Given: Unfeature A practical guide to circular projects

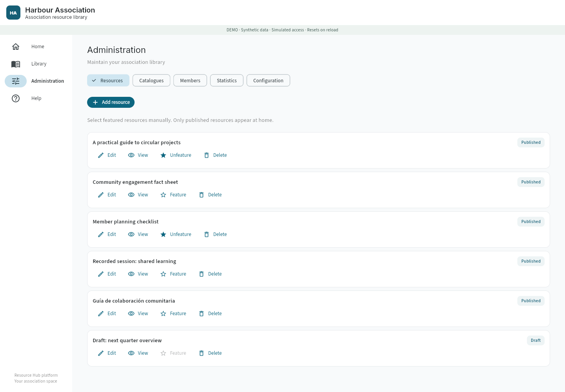Looking at the screenshot, I should [x=176, y=155].
